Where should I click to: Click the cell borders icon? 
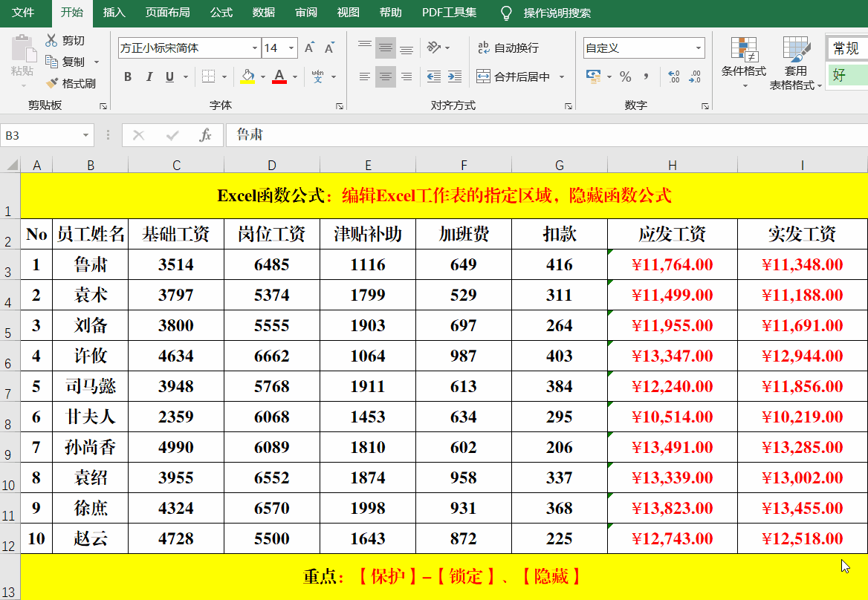(208, 77)
